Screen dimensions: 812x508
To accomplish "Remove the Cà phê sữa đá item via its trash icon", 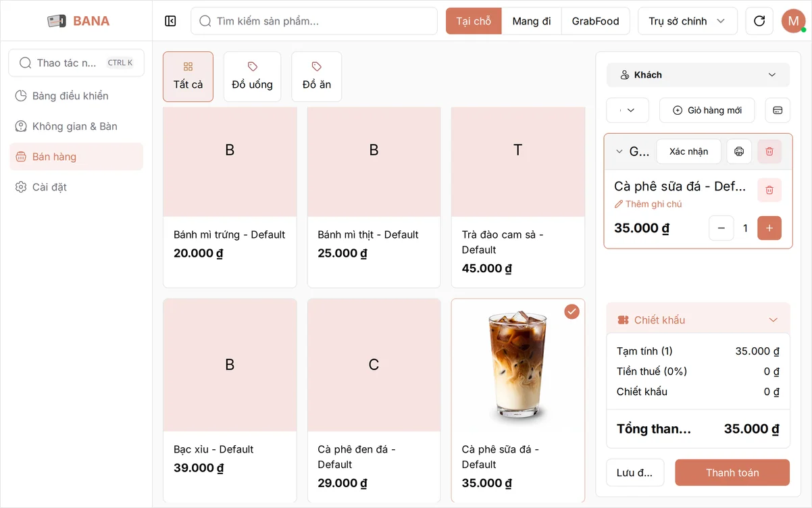I will 769,190.
